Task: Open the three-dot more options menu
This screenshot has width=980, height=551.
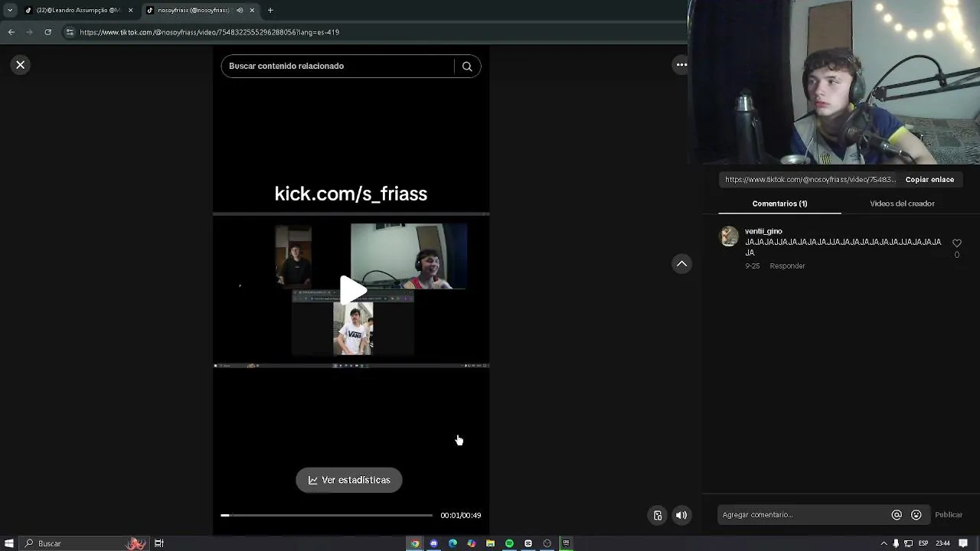Action: tap(681, 65)
